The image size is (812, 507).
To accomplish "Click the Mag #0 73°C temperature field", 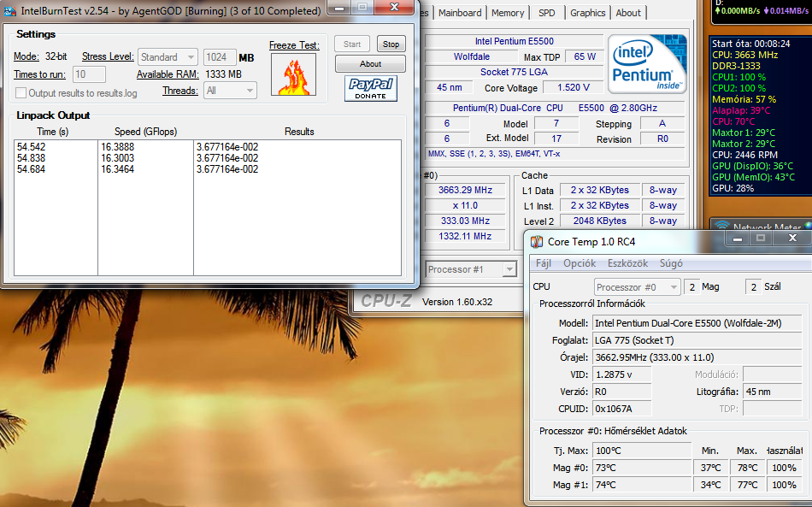I will tap(642, 468).
